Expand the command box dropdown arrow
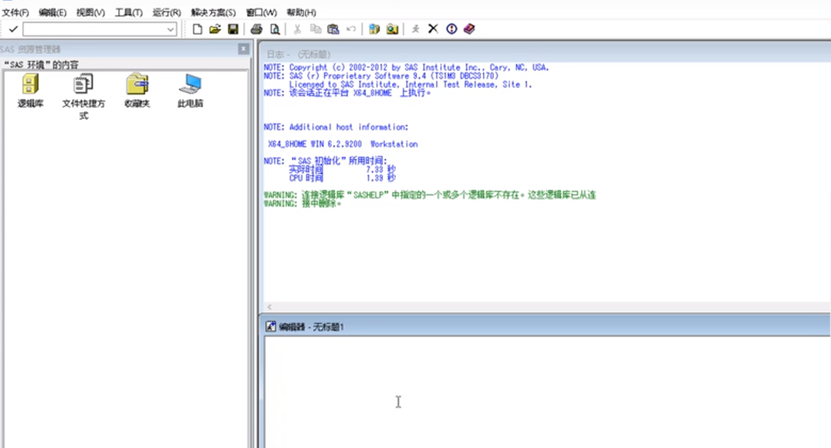The image size is (831, 448). point(171,30)
